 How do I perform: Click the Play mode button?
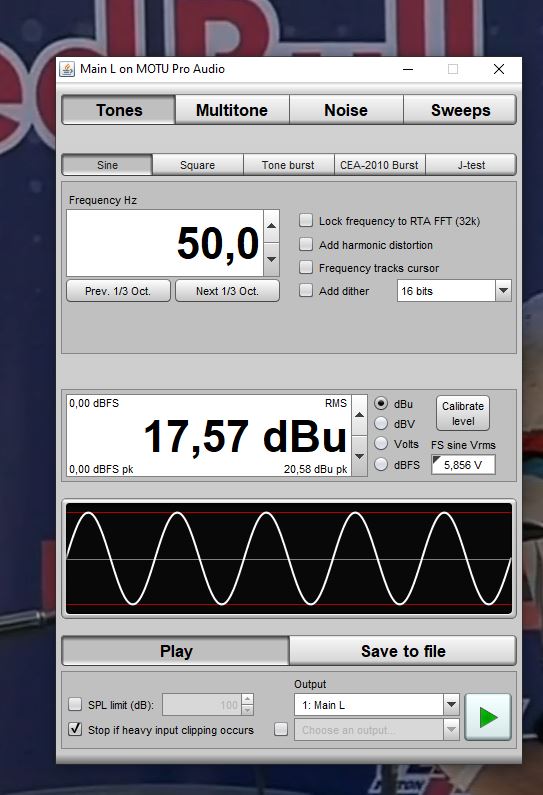coord(175,651)
